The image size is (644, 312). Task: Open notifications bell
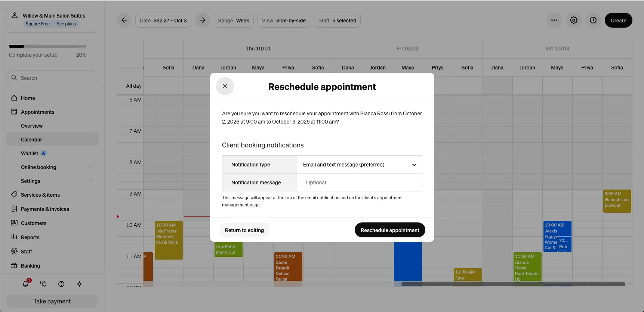(x=26, y=284)
